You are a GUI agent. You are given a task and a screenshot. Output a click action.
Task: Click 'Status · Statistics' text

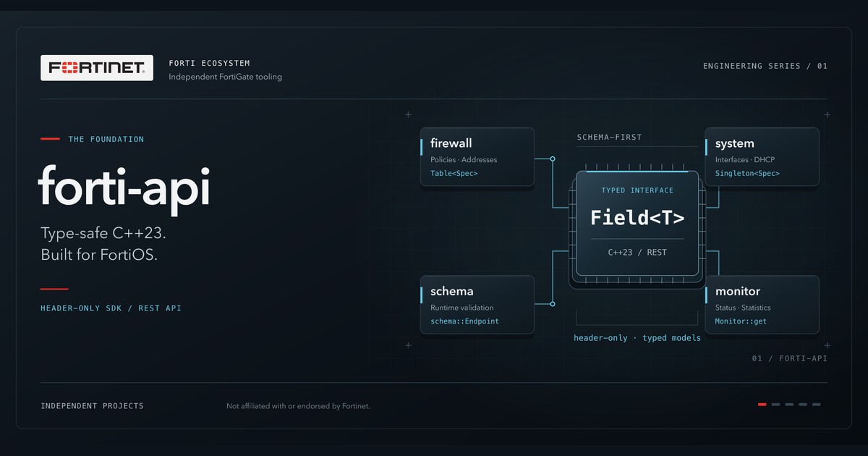743,308
